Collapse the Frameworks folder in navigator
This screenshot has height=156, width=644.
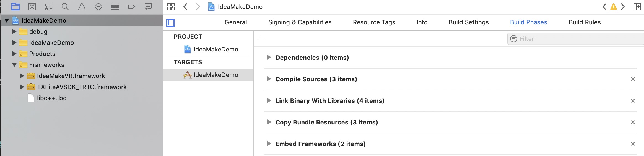(x=14, y=65)
